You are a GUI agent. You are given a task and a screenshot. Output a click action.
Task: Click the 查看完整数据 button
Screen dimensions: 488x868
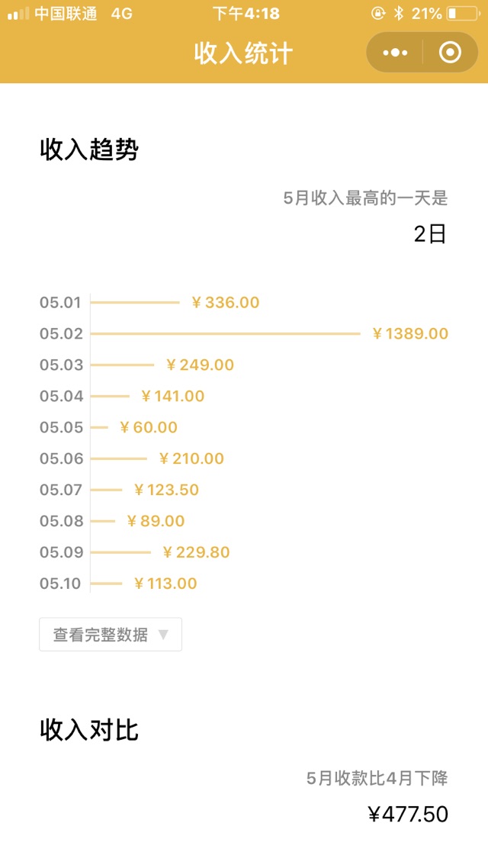[x=111, y=635]
